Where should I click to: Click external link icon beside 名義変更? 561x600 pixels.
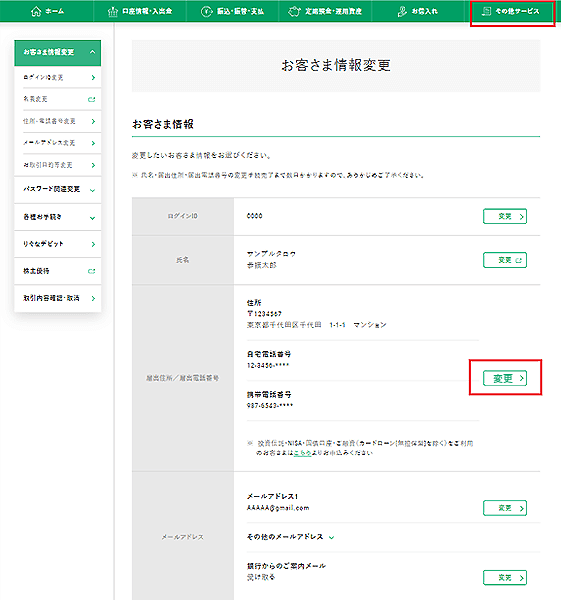pos(91,99)
